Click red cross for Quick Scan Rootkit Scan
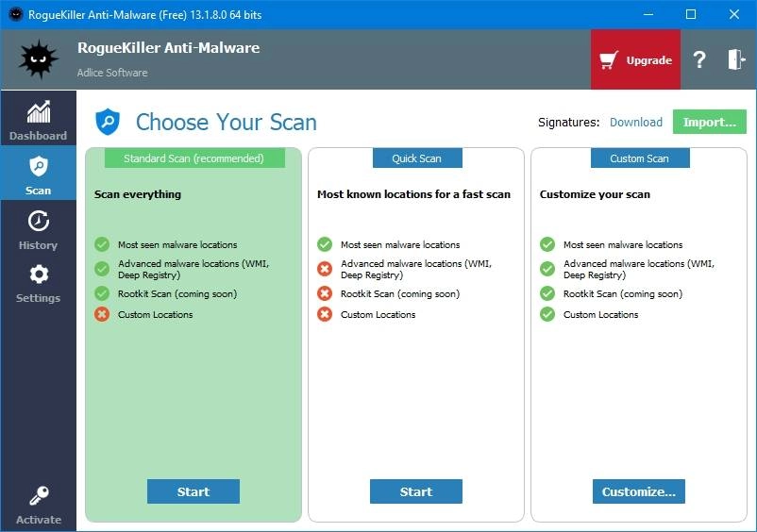 pos(325,293)
